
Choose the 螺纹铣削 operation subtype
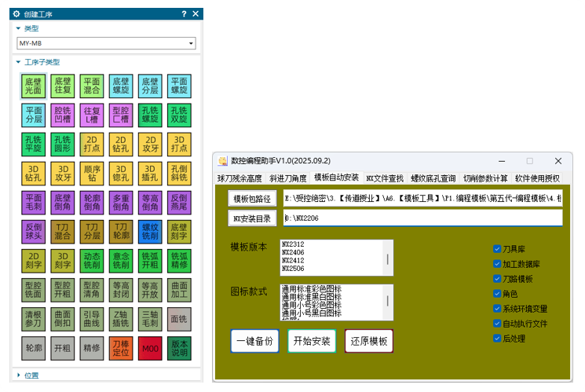(149, 232)
